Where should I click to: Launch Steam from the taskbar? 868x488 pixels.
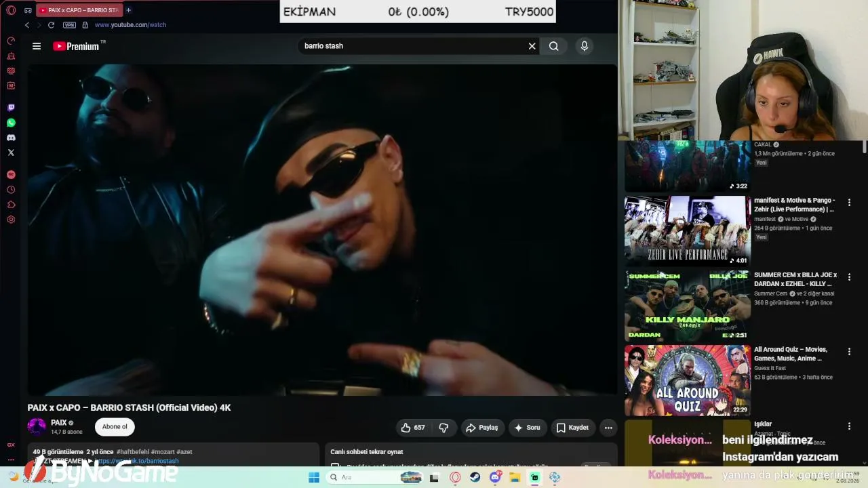[x=475, y=478]
